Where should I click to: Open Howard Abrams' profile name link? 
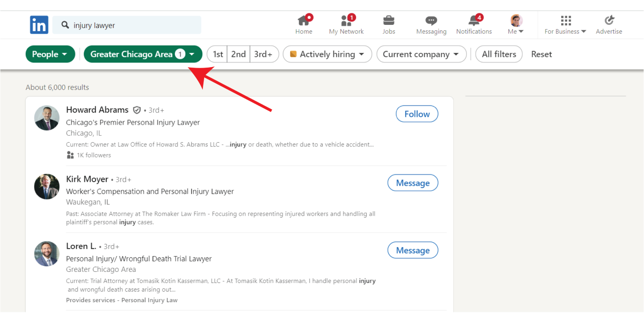(98, 110)
